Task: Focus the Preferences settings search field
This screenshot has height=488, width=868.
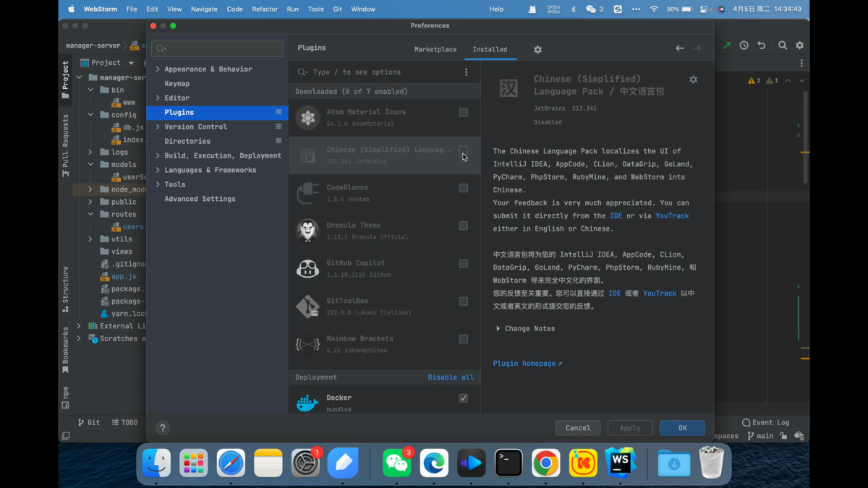Action: pyautogui.click(x=217, y=48)
